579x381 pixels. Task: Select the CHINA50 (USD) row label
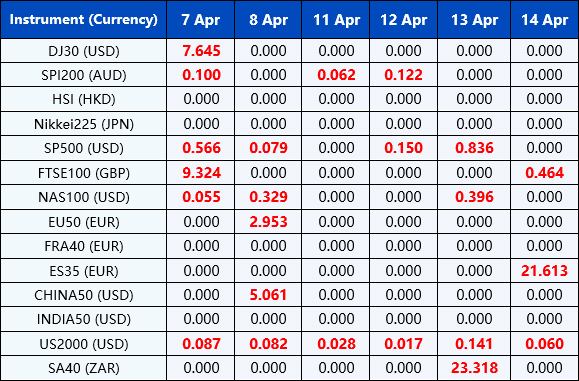[84, 295]
